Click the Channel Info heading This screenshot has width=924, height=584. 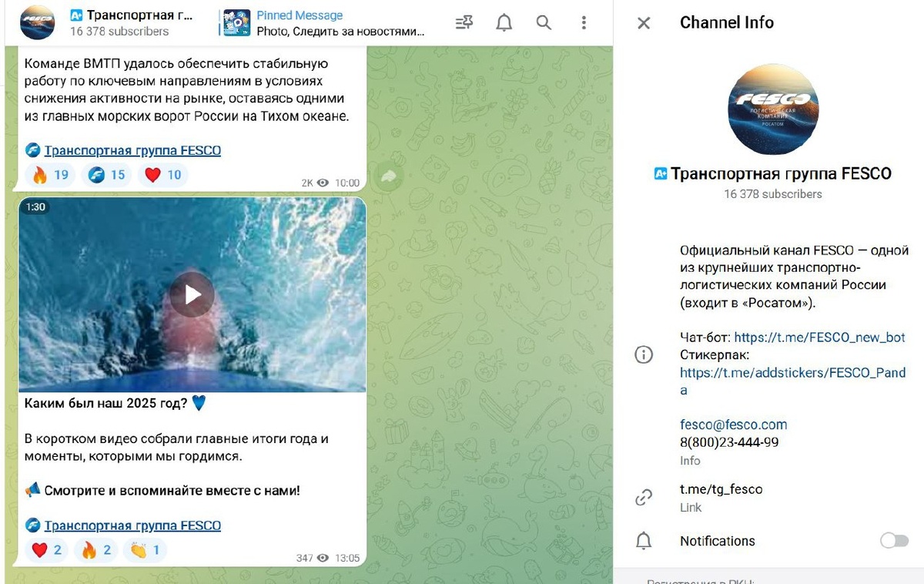click(x=727, y=22)
